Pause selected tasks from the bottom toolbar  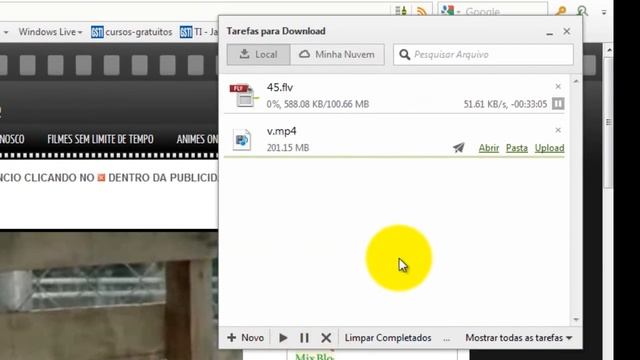(x=304, y=338)
